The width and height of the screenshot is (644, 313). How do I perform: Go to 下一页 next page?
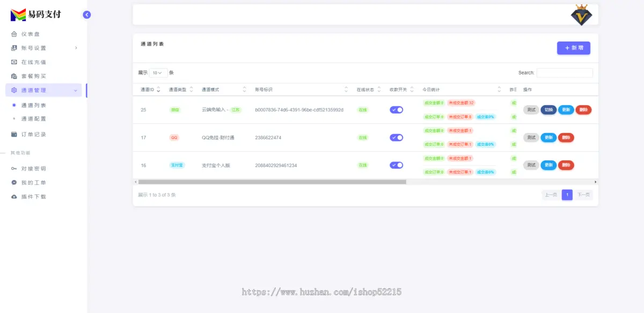pyautogui.click(x=583, y=195)
